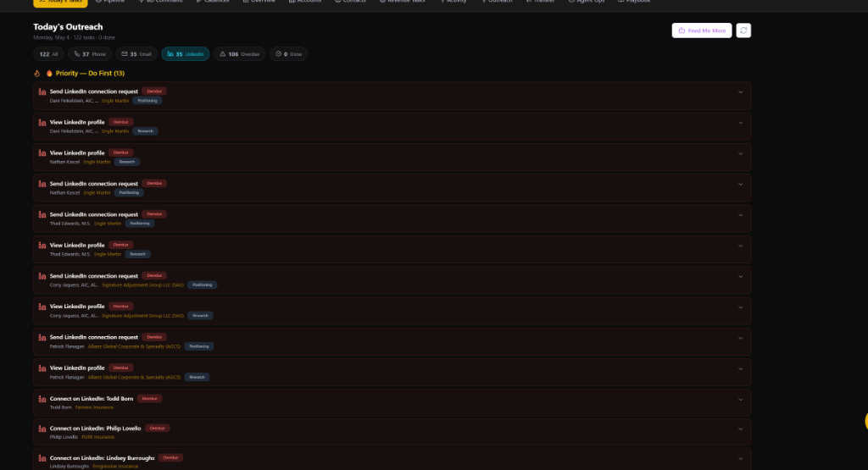This screenshot has height=470, width=868.
Task: Expand Thad Edwards connection request task
Action: 740,215
